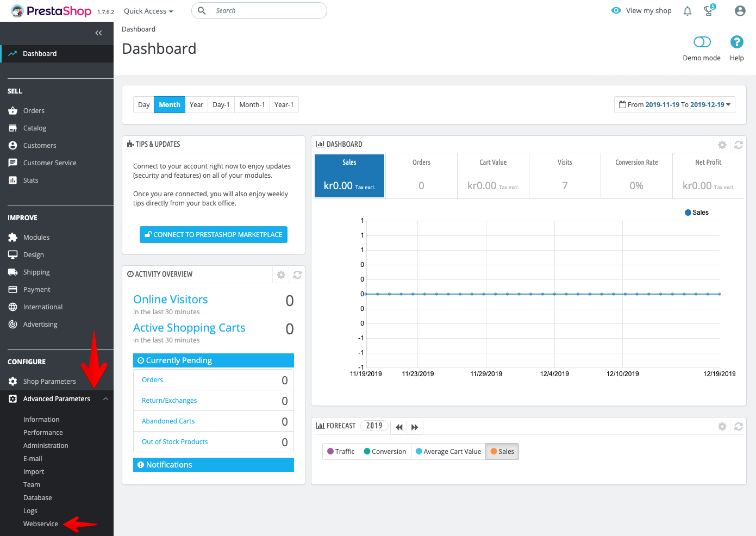Image resolution: width=756 pixels, height=536 pixels.
Task: Go to next forecast year
Action: pyautogui.click(x=415, y=427)
